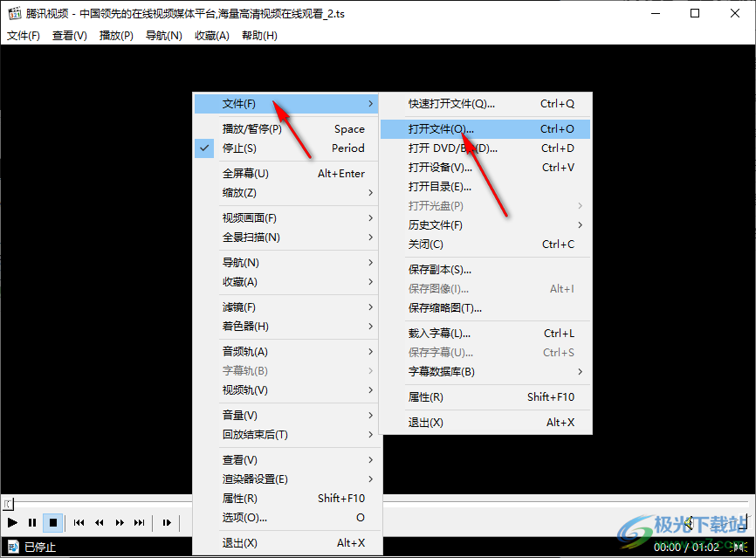Open 选项(O)... from context menu
This screenshot has height=558, width=756.
[x=286, y=518]
